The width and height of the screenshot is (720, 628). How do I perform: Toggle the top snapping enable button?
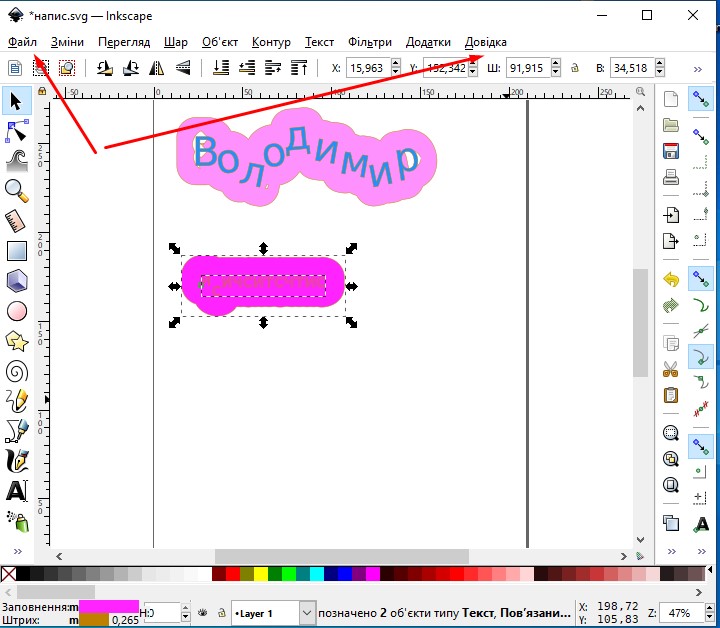coord(701,99)
